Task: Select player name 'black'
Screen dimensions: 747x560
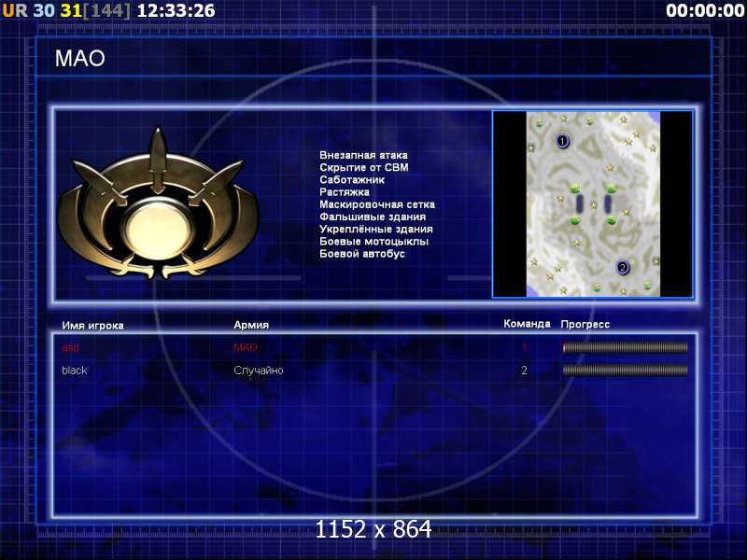Action: click(x=75, y=370)
